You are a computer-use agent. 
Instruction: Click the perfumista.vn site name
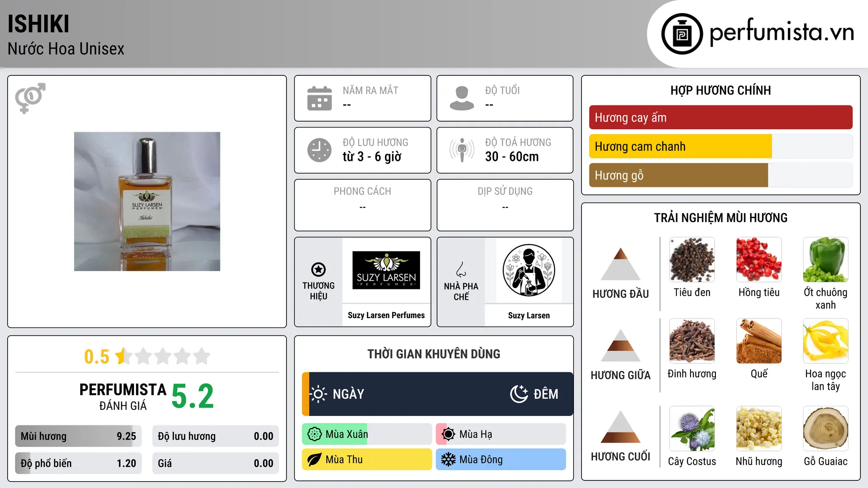coord(782,33)
